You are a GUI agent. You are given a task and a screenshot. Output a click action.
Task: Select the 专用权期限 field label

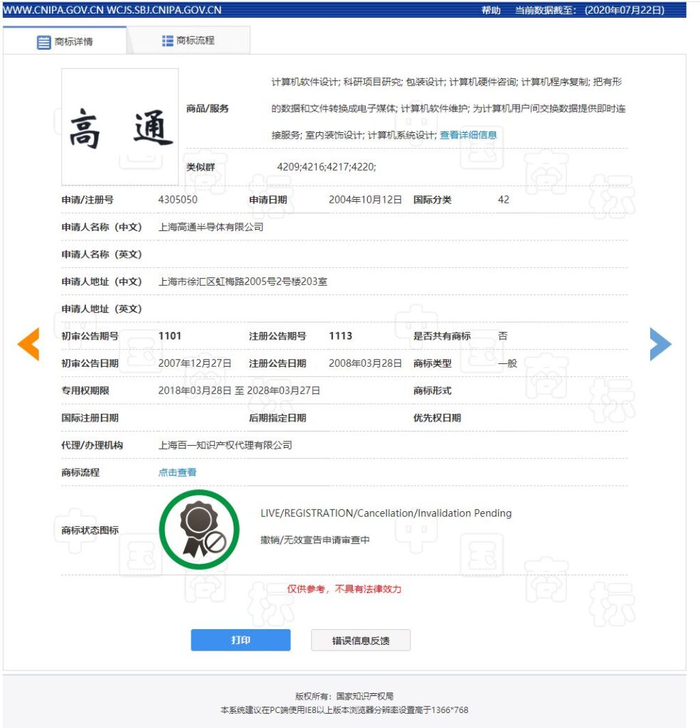coord(85,391)
